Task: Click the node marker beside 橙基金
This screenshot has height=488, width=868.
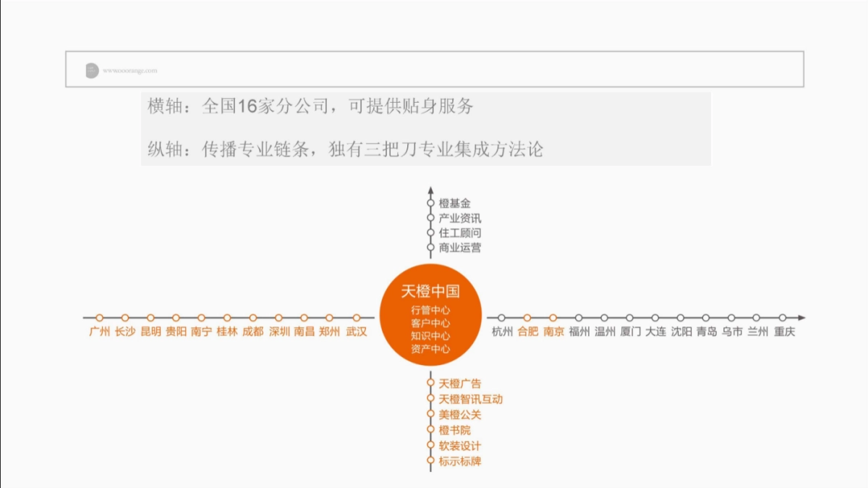Action: click(x=430, y=203)
